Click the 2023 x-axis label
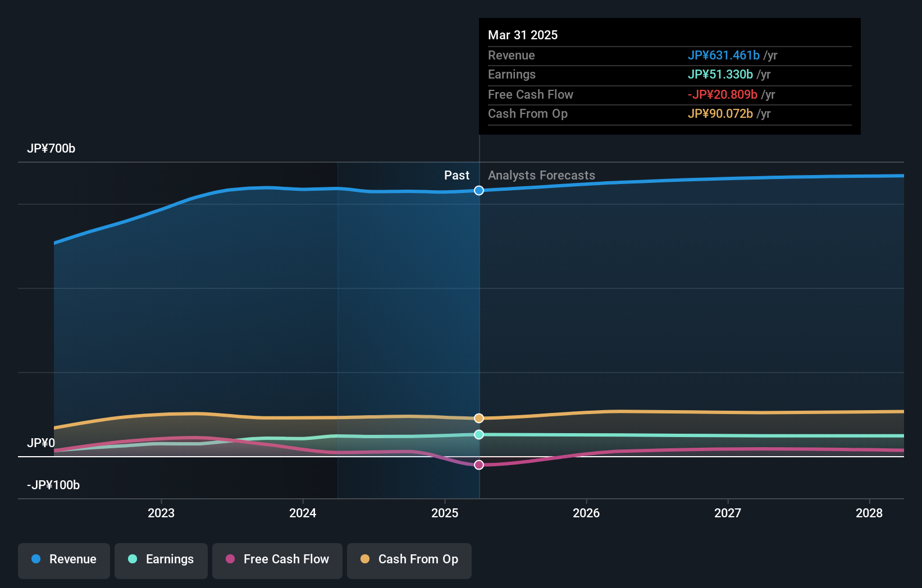Viewport: 922px width, 588px height. tap(161, 513)
